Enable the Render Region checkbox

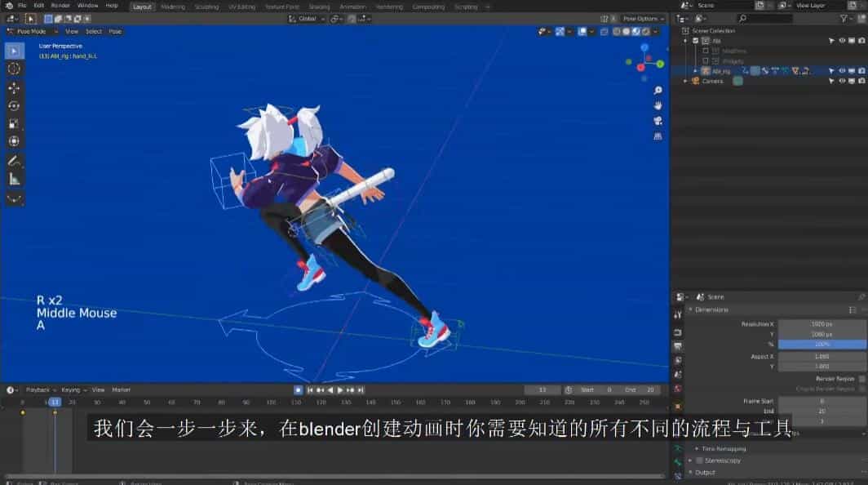862,379
